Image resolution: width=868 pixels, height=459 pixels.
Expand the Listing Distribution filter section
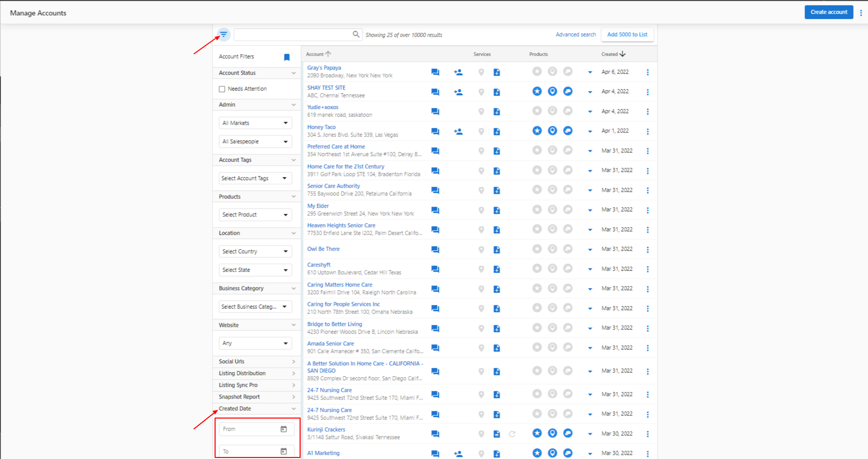[257, 373]
